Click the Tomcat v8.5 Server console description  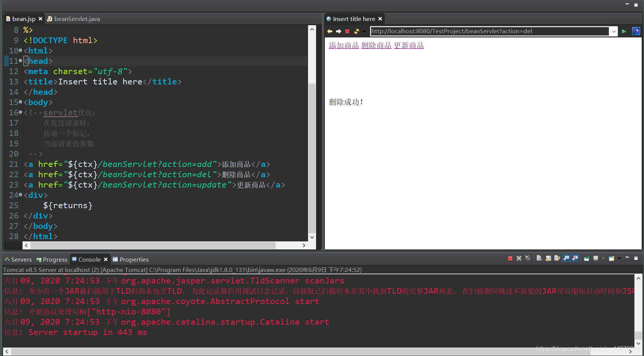182,270
